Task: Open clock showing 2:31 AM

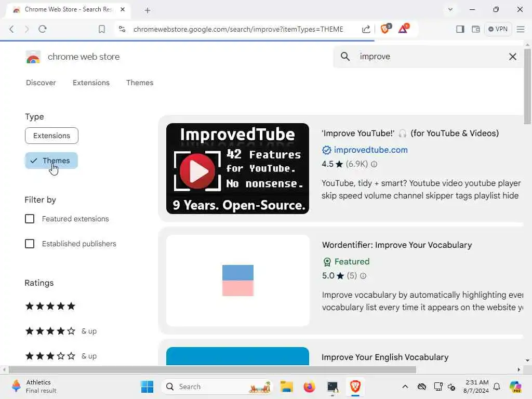Action: pyautogui.click(x=476, y=387)
